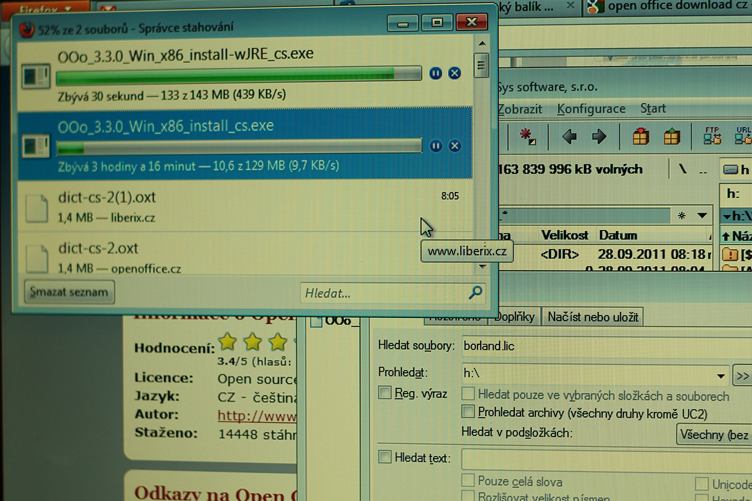The image size is (752, 501).
Task: Click the Hledat text input field
Action: click(607, 459)
